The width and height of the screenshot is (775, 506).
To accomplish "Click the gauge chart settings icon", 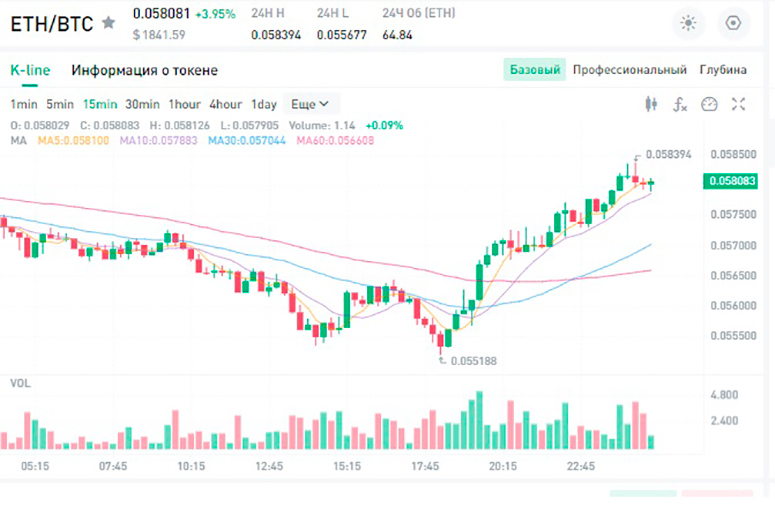I will (x=709, y=104).
